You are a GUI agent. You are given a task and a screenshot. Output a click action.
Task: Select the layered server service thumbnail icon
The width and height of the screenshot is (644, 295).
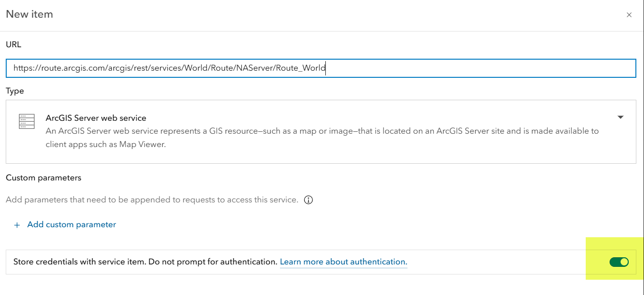tap(26, 121)
